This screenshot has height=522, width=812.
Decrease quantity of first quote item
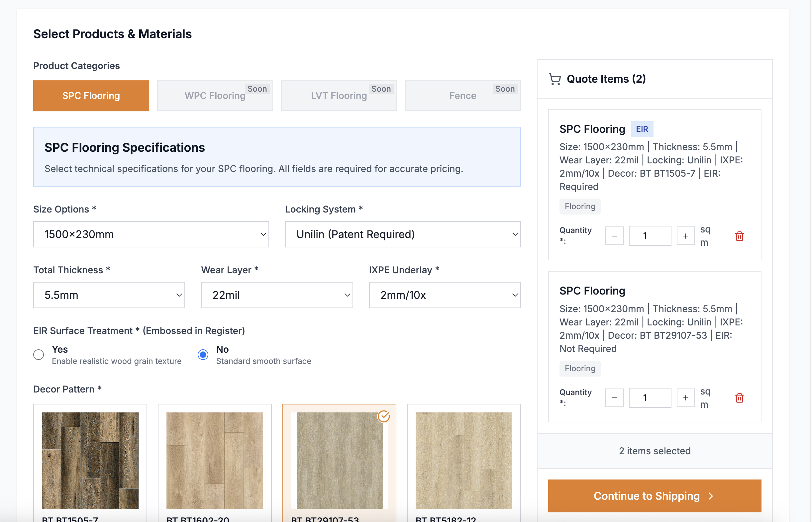[614, 236]
